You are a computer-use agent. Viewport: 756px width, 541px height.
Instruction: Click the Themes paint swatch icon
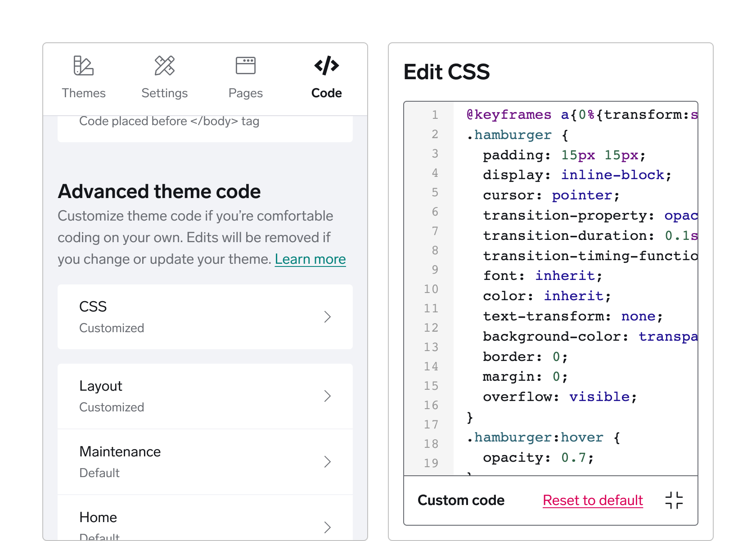click(83, 66)
